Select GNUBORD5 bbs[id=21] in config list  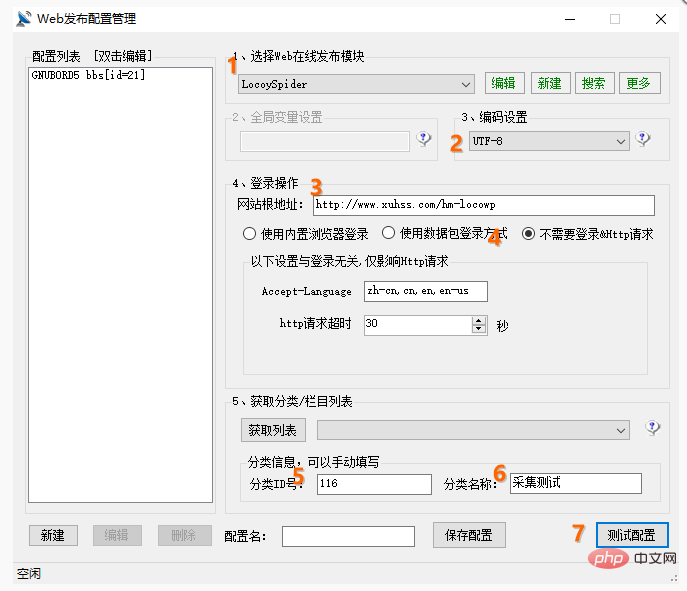(89, 75)
